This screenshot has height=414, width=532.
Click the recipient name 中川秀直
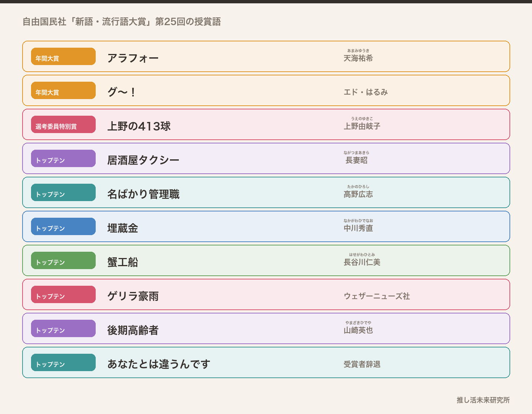coord(358,228)
